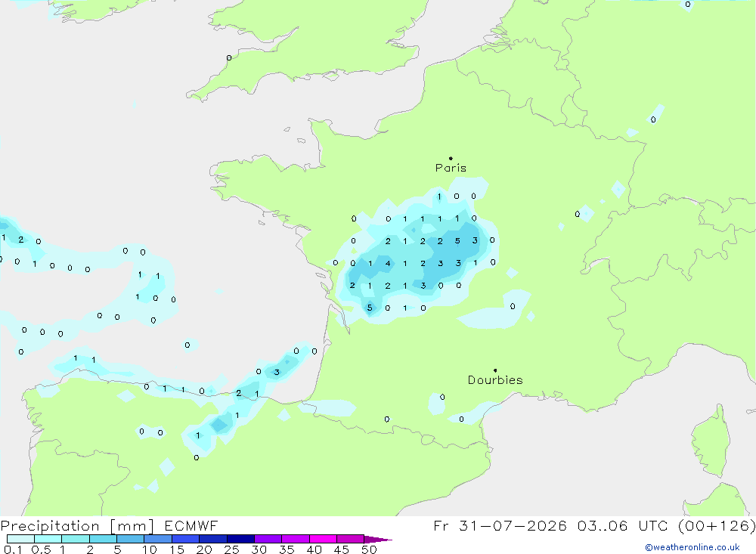Screen dimensions: 756x554
Task: Click the legend arrow tip above 50
Action: (x=378, y=540)
